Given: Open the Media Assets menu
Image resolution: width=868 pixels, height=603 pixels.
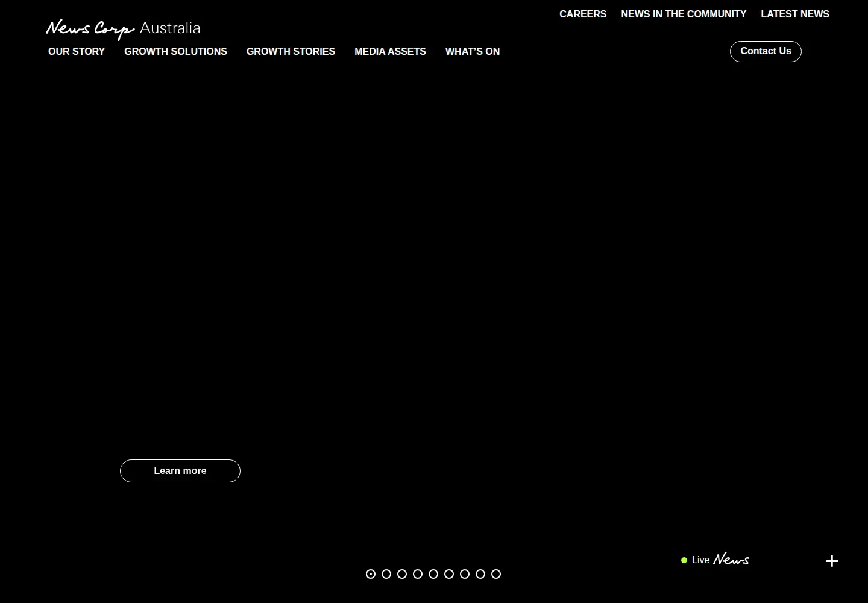Looking at the screenshot, I should 390,52.
